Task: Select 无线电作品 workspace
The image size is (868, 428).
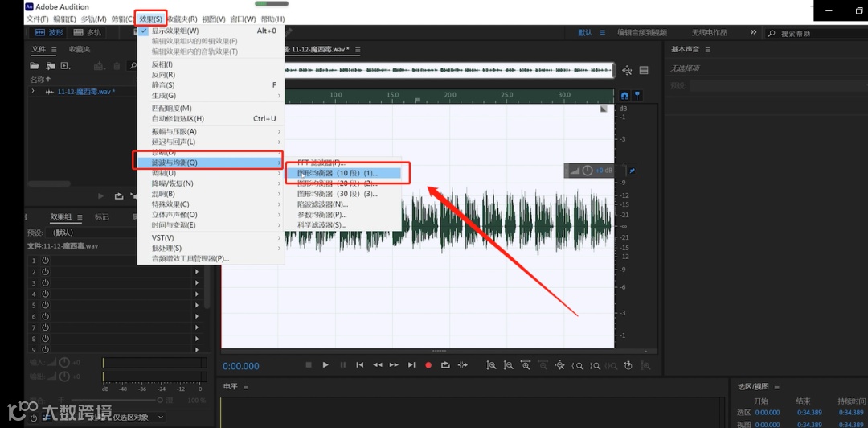Action: tap(709, 33)
